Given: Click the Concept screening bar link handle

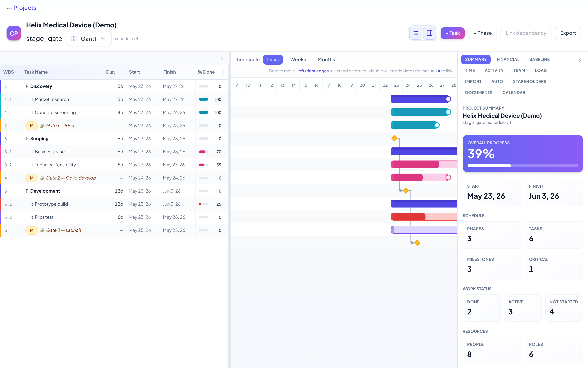Looking at the screenshot, I should point(437,125).
